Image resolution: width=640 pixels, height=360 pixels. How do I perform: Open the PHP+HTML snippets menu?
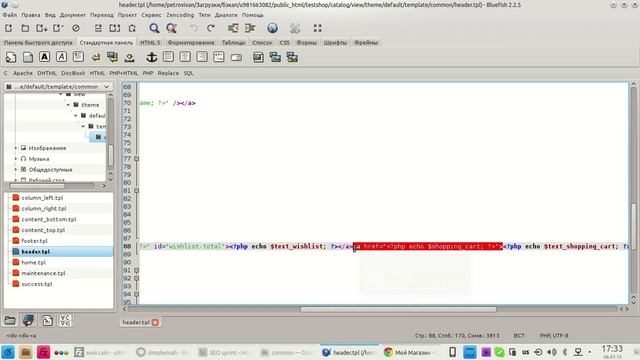tap(124, 73)
